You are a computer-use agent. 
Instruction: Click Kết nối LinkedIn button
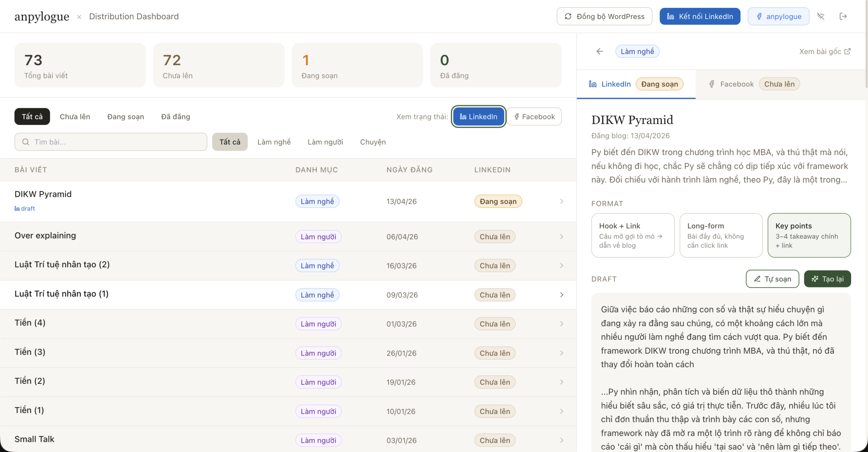click(x=700, y=16)
